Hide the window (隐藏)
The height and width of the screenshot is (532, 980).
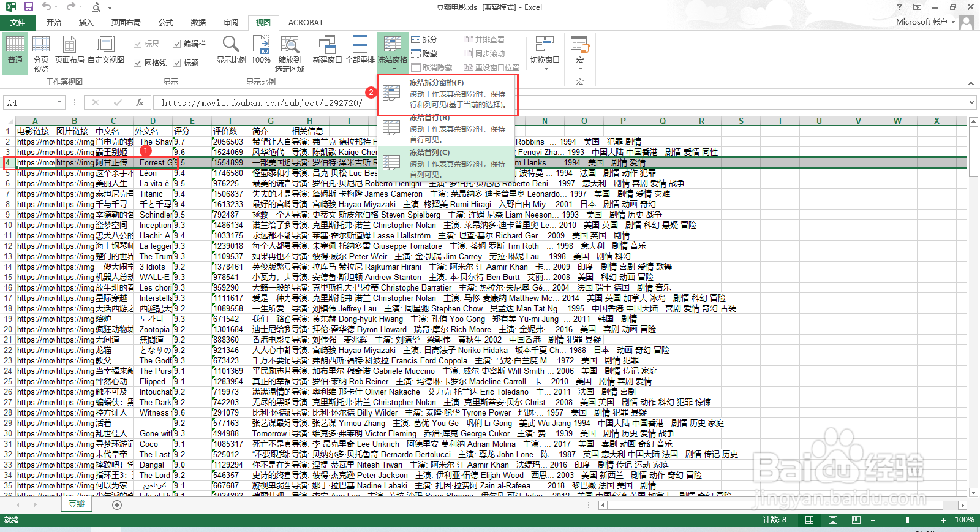tap(424, 53)
